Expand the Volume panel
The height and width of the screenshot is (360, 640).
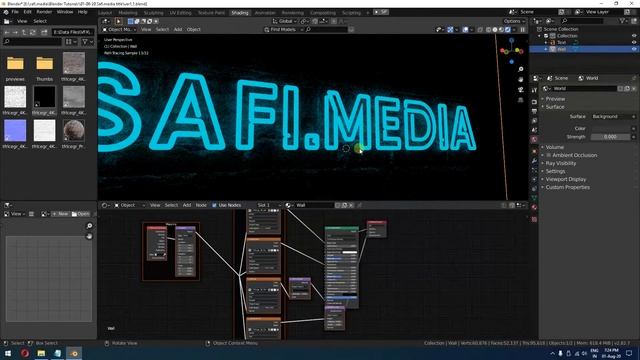(x=555, y=147)
